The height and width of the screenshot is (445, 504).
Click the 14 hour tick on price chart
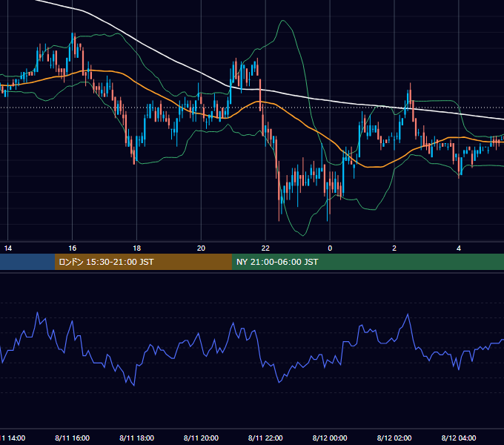8,248
